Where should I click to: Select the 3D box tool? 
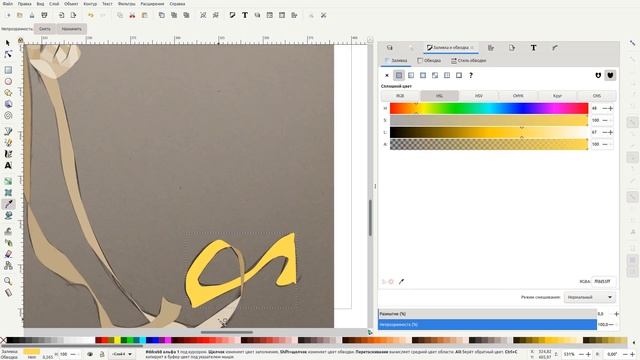point(8,104)
